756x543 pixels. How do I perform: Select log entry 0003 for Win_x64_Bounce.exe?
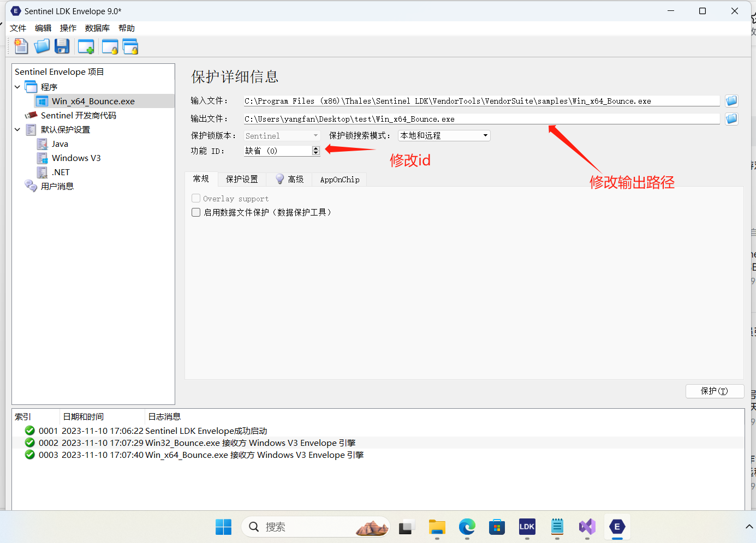tap(378, 455)
